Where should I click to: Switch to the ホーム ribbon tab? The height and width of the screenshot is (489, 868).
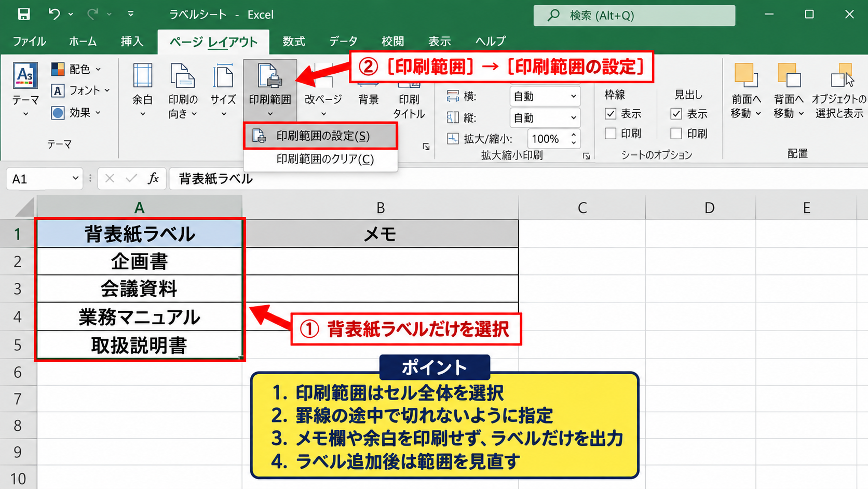tap(83, 41)
